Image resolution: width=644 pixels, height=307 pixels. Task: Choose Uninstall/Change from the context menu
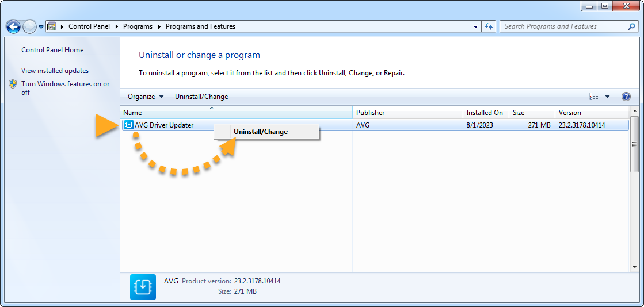(261, 132)
